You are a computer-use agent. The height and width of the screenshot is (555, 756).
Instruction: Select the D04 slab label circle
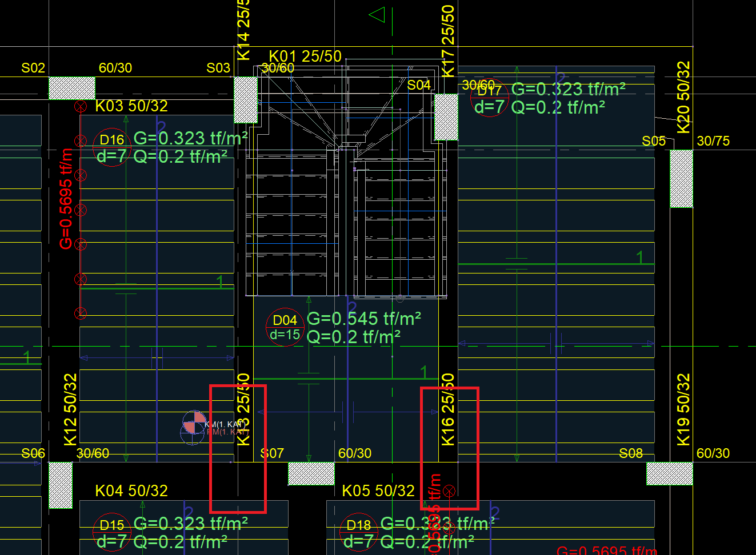pyautogui.click(x=285, y=327)
